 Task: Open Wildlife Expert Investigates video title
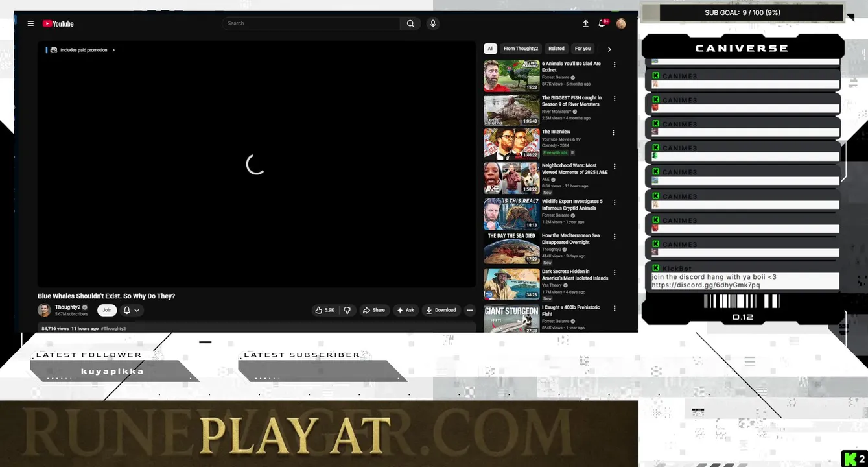(x=572, y=204)
